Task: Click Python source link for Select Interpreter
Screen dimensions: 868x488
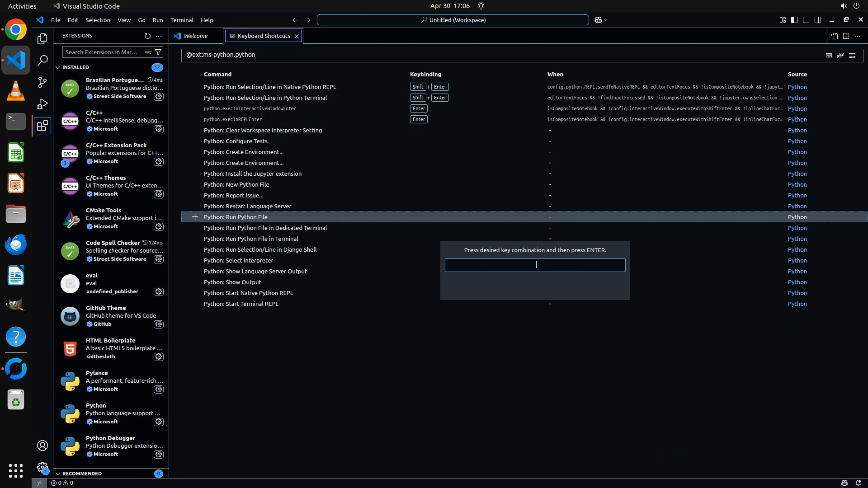Action: pyautogui.click(x=797, y=260)
